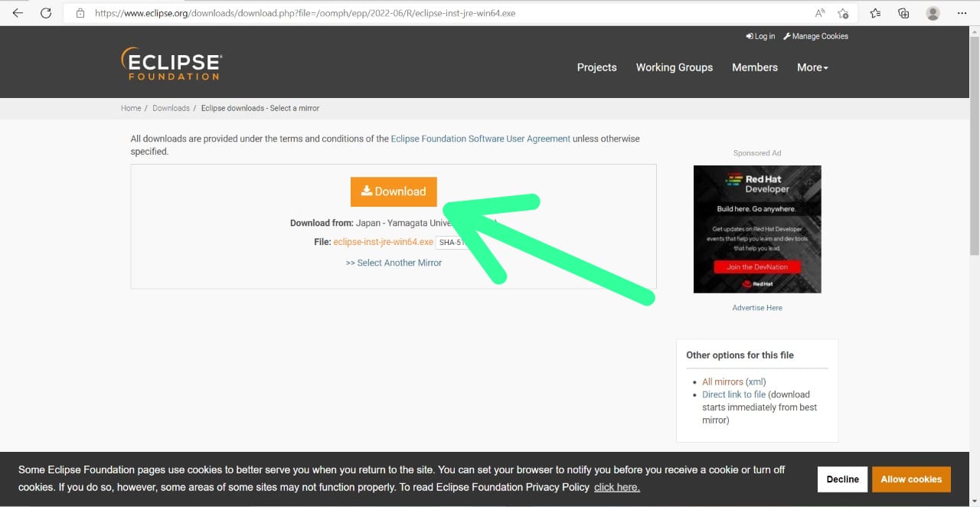
Task: Open Read Aloud from the address bar
Action: click(x=820, y=13)
